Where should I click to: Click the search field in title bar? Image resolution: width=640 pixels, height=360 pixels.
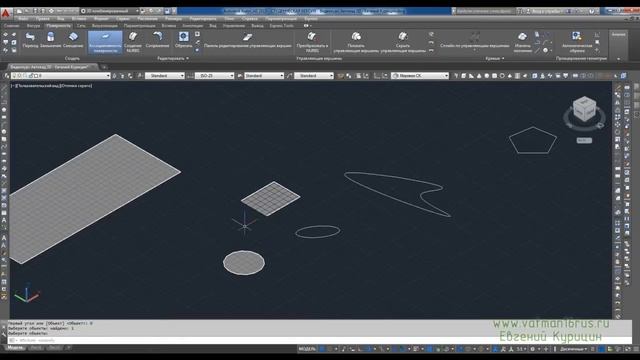(x=484, y=11)
